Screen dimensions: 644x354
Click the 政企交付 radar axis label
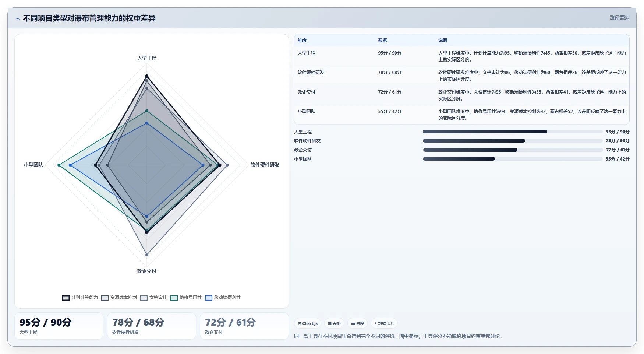147,271
